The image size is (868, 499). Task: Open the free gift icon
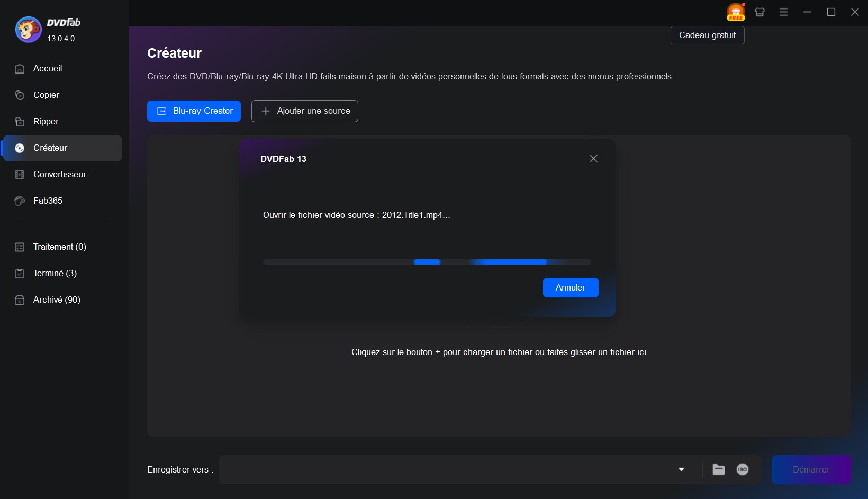tap(736, 12)
